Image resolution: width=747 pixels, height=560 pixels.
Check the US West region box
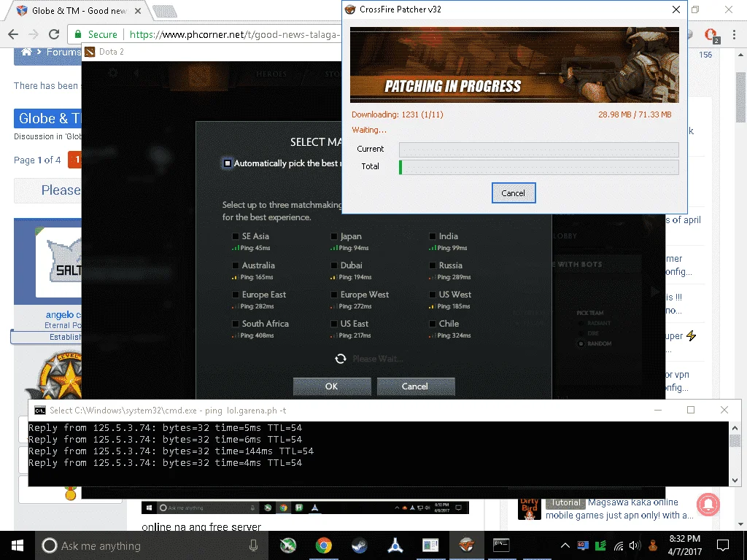click(x=432, y=295)
